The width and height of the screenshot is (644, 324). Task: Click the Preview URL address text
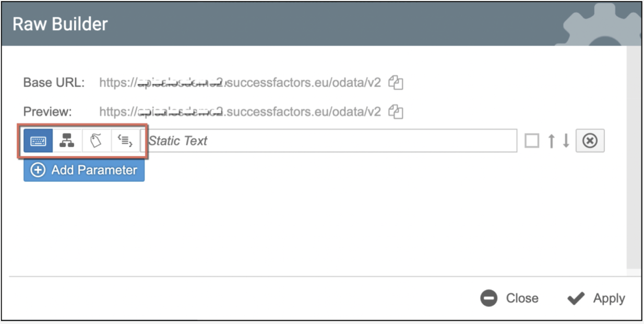point(240,111)
